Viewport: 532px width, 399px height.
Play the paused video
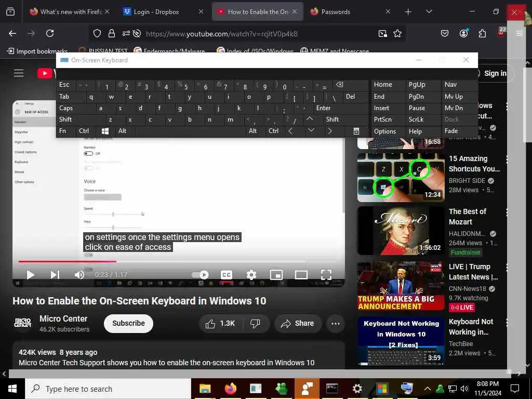pyautogui.click(x=31, y=274)
